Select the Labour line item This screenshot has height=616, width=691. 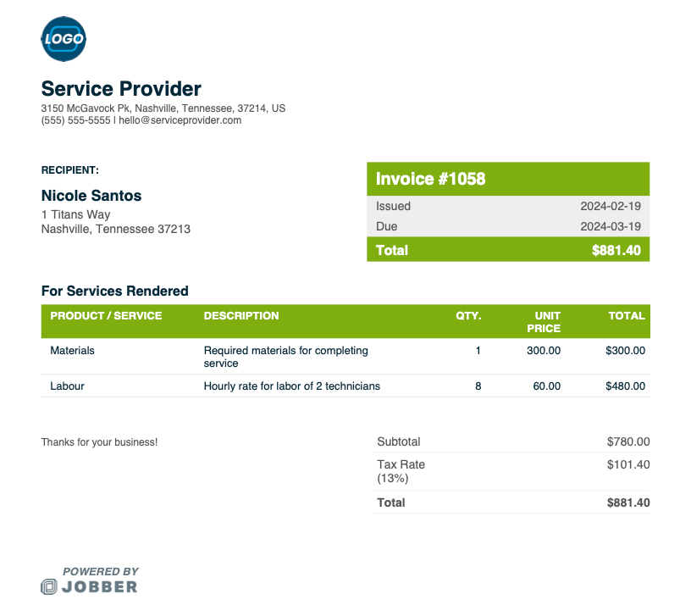(68, 386)
